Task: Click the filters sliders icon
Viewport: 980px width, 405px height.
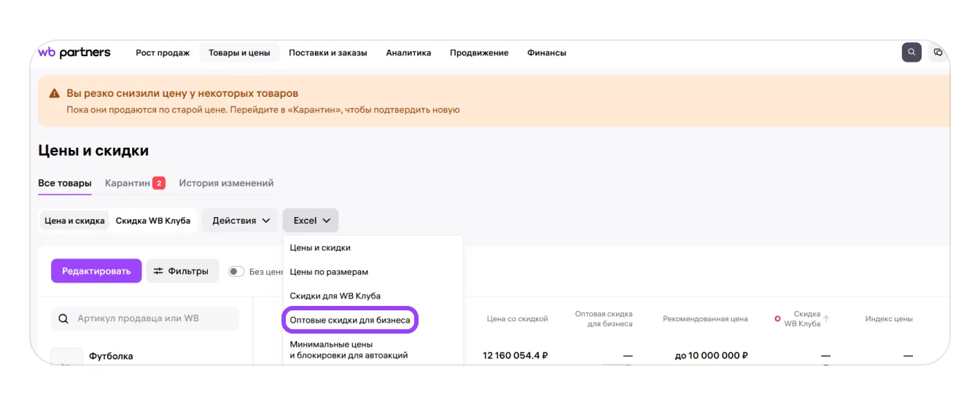Action: [x=158, y=271]
